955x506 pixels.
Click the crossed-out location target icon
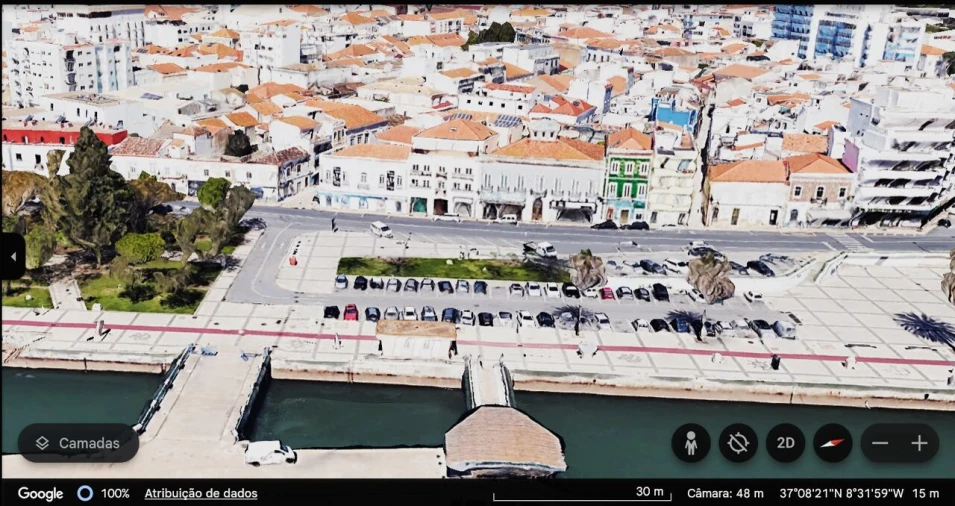tap(738, 443)
